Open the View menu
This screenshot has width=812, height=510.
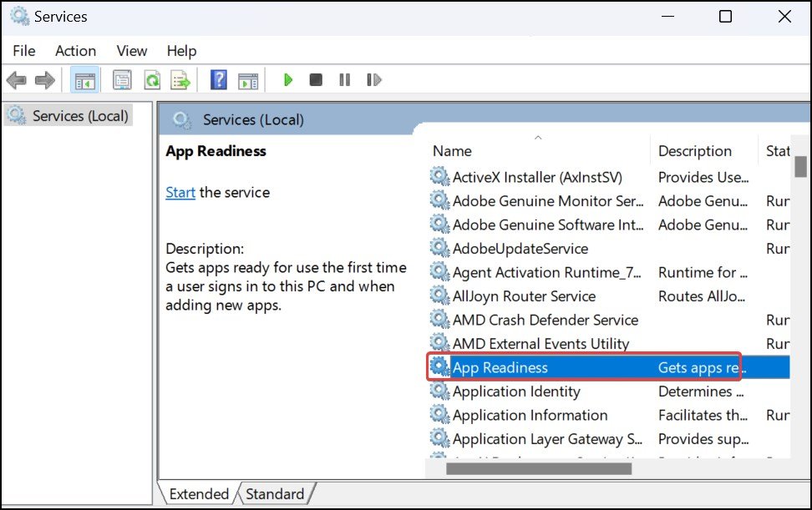132,51
